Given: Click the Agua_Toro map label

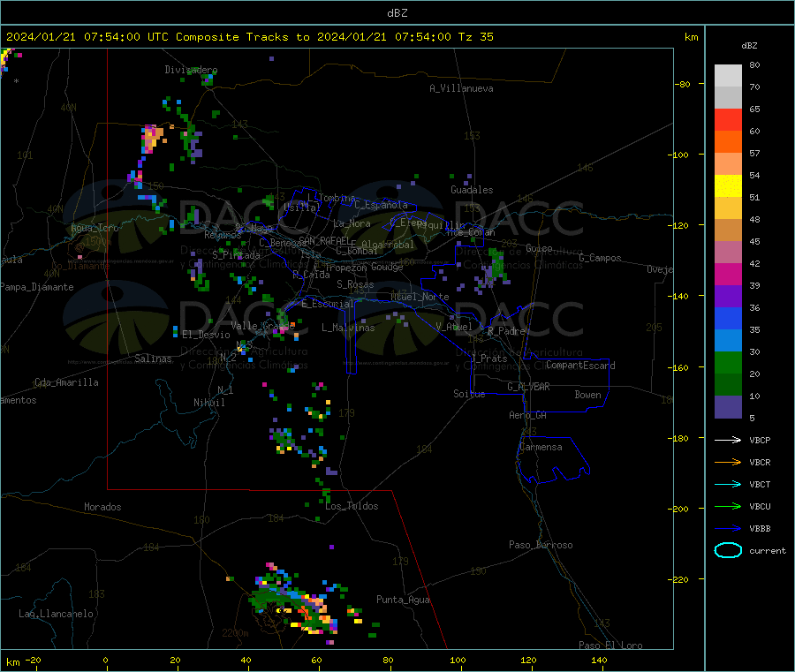Looking at the screenshot, I should 95,228.
